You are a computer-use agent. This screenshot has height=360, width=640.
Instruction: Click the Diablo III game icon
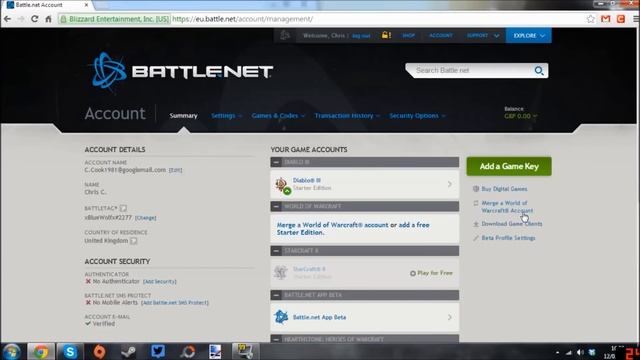(x=282, y=185)
